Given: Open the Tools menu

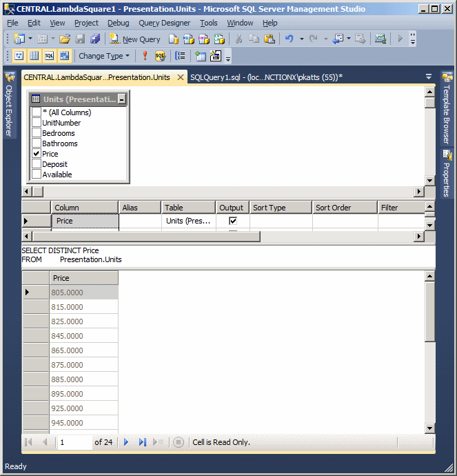Looking at the screenshot, I should (x=209, y=23).
